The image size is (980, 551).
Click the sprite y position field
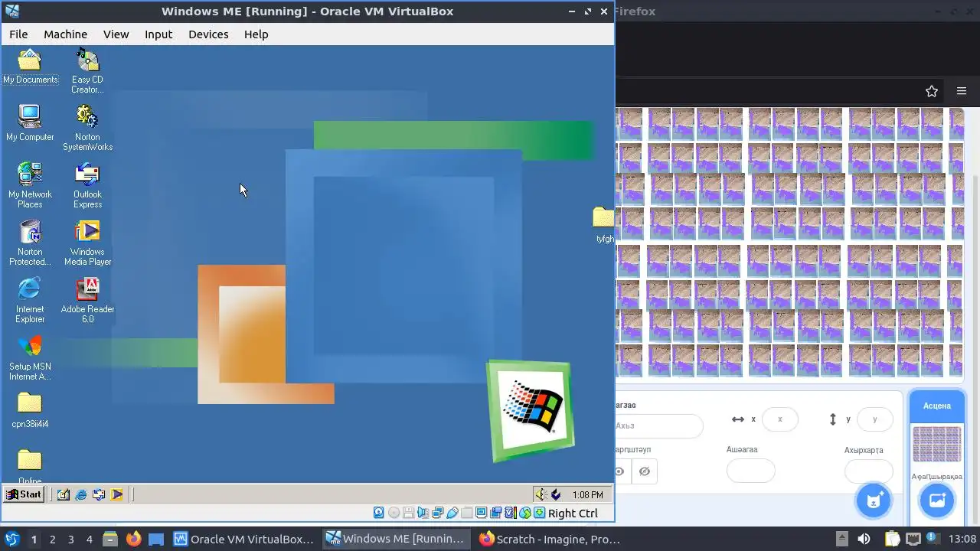click(874, 419)
